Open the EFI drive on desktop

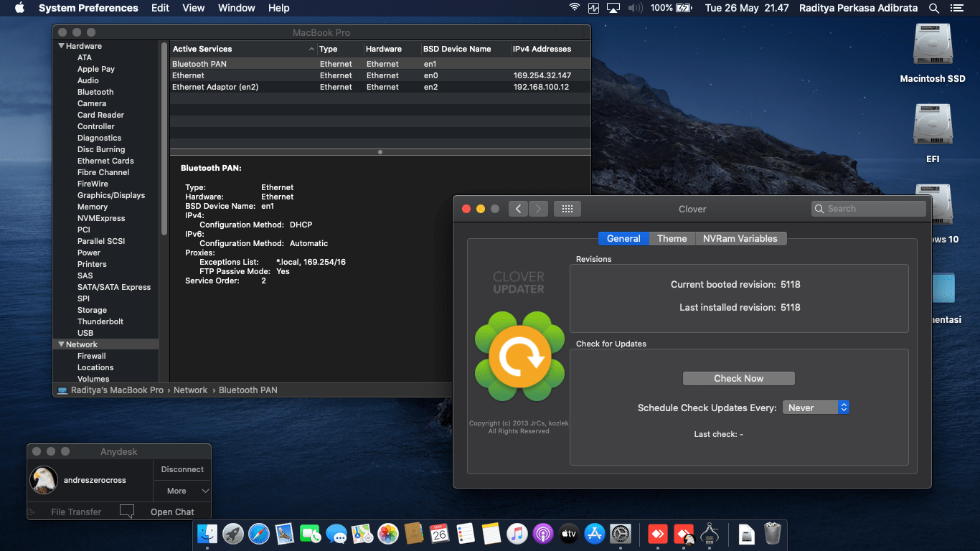pyautogui.click(x=933, y=125)
